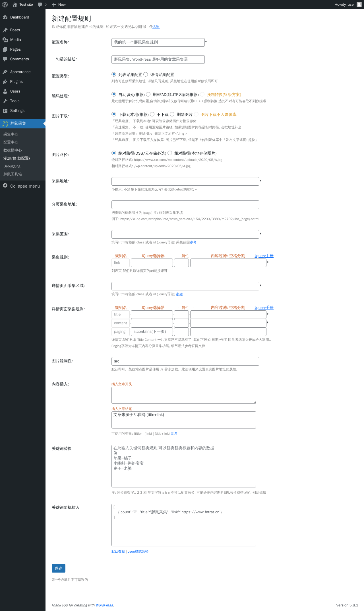Click the comments bubble icon in admin bar

[x=40, y=5]
